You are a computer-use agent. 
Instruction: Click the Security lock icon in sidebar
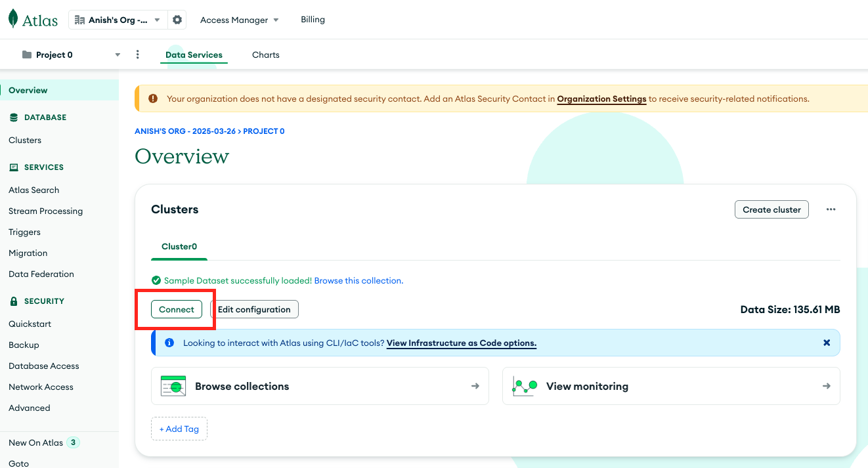tap(14, 301)
